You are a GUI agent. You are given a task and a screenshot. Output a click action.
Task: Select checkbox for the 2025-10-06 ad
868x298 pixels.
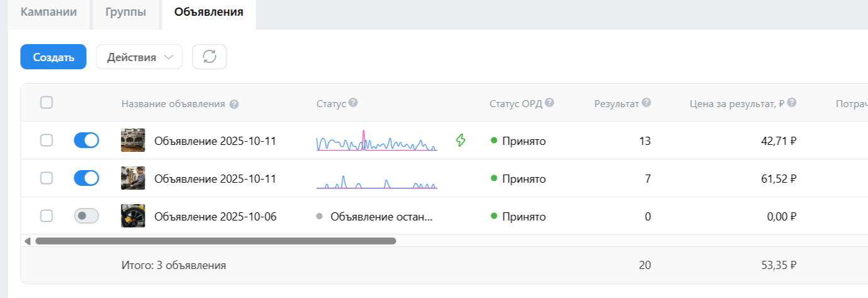tap(46, 216)
